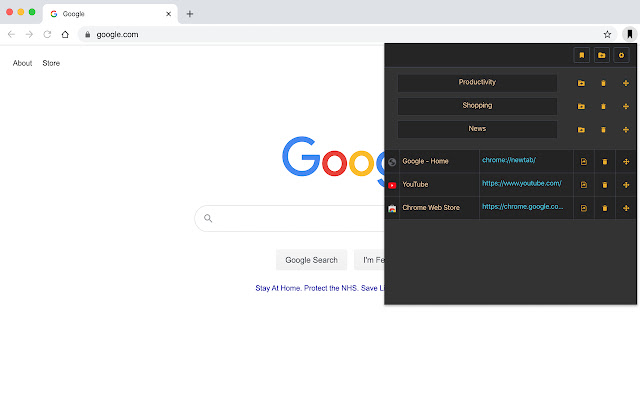Click the add bookmark icon in extension header
This screenshot has width=640, height=400.
[x=582, y=55]
